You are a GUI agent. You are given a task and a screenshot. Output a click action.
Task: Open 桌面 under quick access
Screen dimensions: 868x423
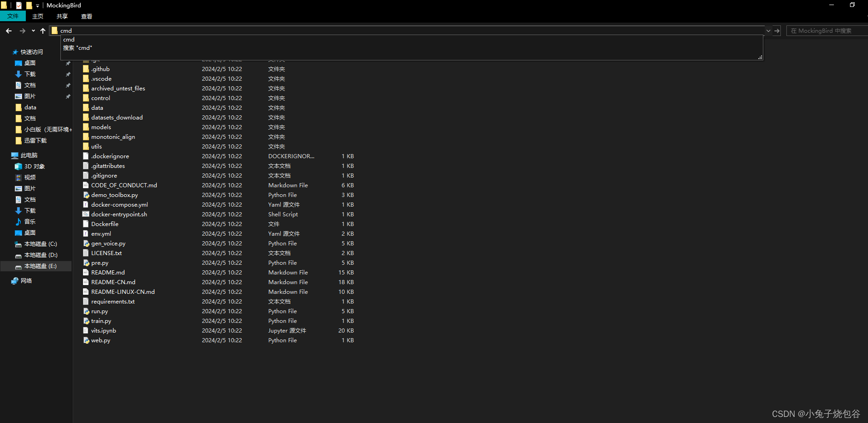pyautogui.click(x=30, y=63)
